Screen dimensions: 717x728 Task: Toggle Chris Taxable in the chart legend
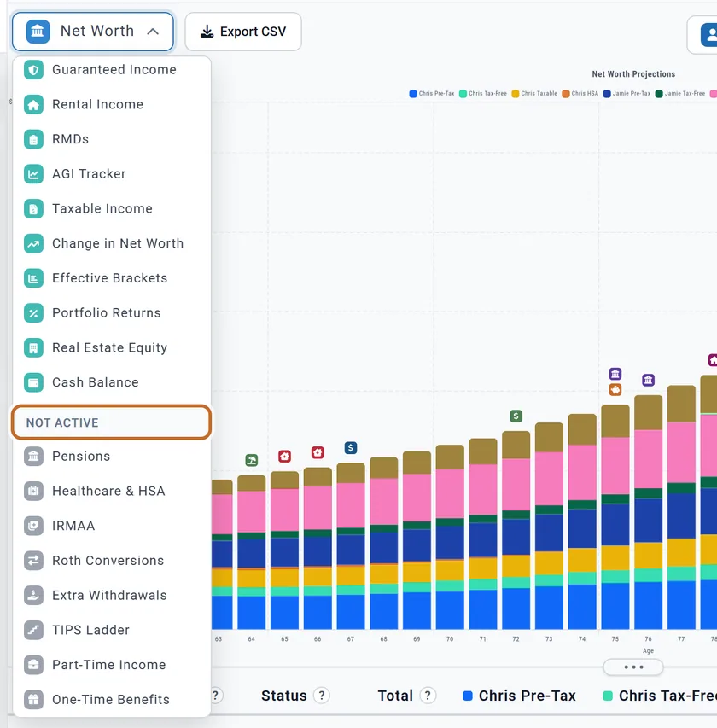click(x=534, y=94)
